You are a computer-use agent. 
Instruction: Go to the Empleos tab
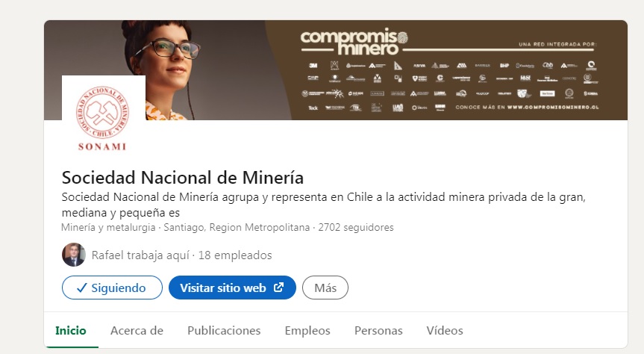[x=307, y=331]
